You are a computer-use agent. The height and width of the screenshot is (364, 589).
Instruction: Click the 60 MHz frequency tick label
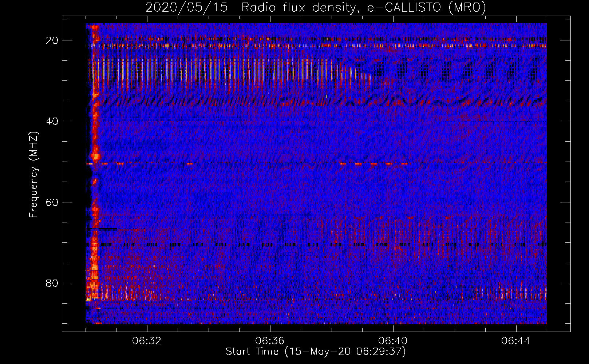pyautogui.click(x=52, y=202)
